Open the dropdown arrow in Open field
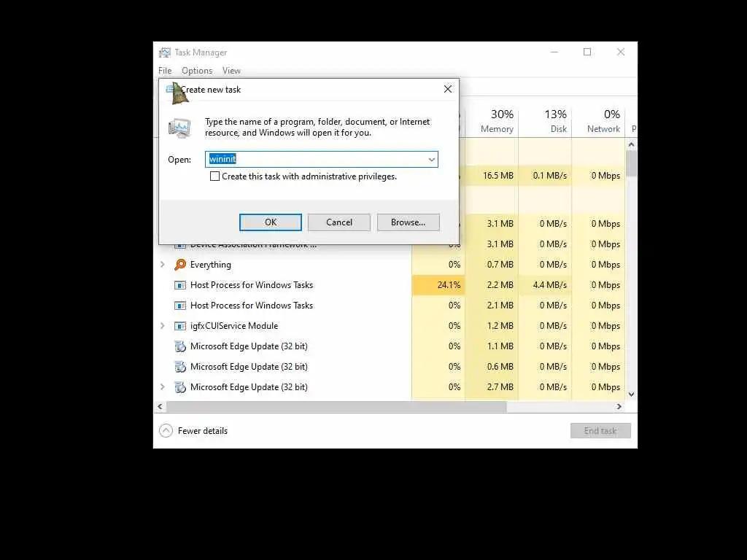Screen dimensions: 747x560 point(432,160)
